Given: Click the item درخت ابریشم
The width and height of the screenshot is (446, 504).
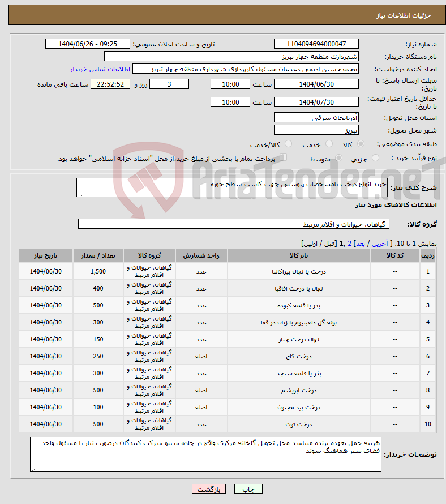Looking at the screenshot, I should point(299,391).
